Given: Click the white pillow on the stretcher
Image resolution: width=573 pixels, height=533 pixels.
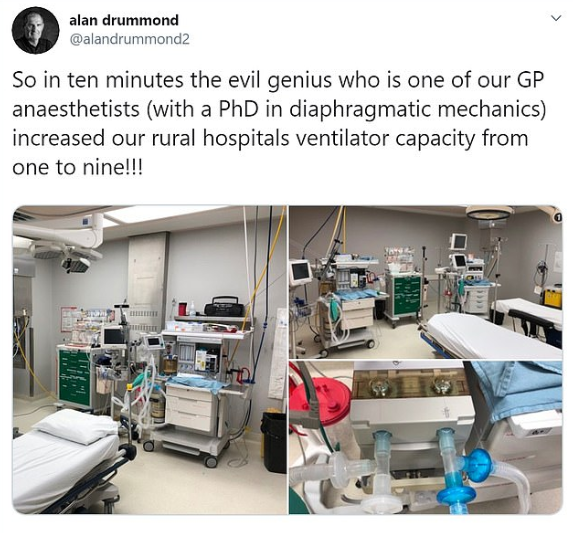Looking at the screenshot, I should point(76,426).
